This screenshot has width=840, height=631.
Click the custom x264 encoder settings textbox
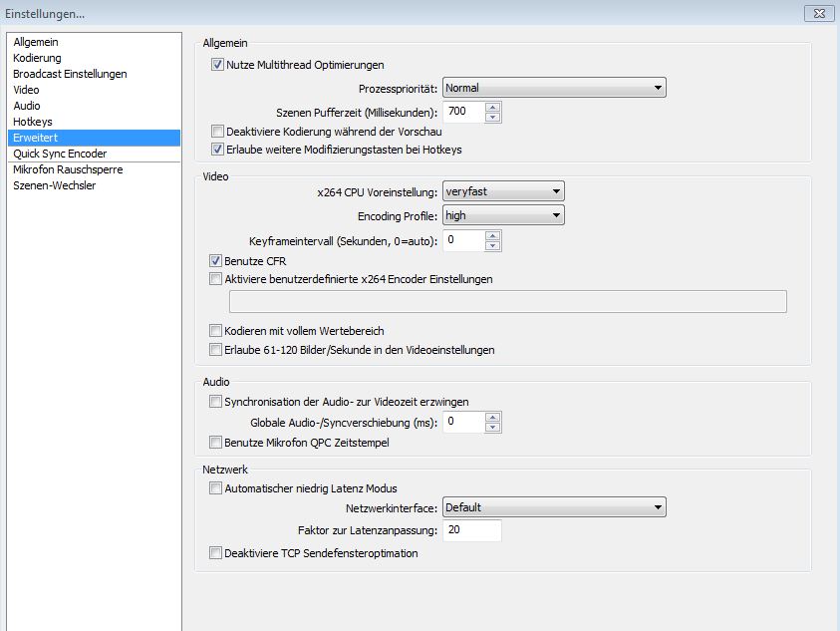coord(507,302)
